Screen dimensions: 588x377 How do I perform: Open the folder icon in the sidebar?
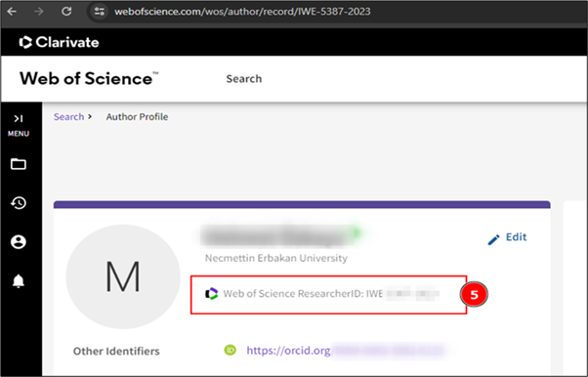pyautogui.click(x=18, y=164)
